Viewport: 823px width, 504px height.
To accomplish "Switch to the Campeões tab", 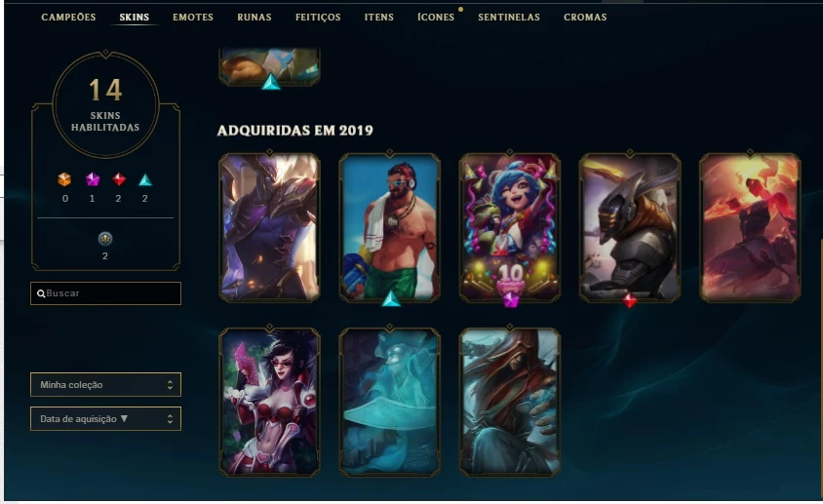I will 68,18.
